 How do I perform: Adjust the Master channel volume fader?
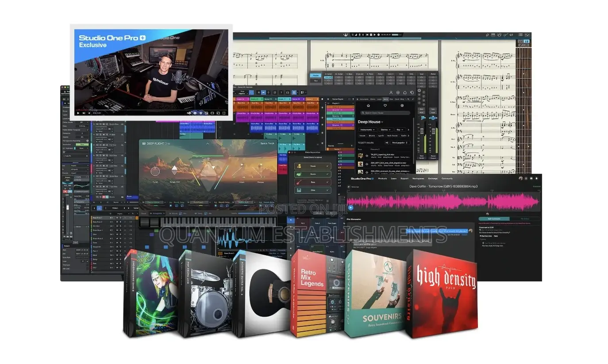433,131
